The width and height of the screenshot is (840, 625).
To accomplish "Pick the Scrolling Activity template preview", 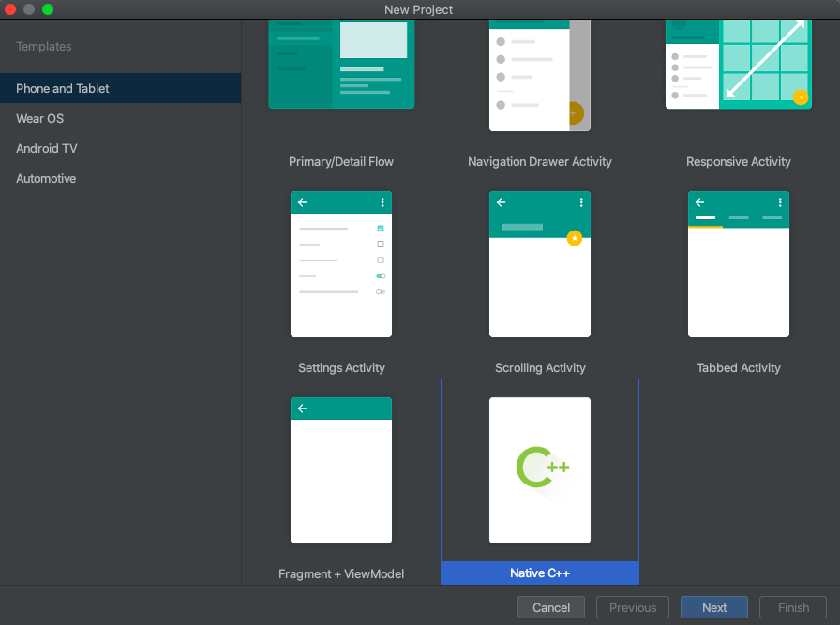I will coord(540,264).
